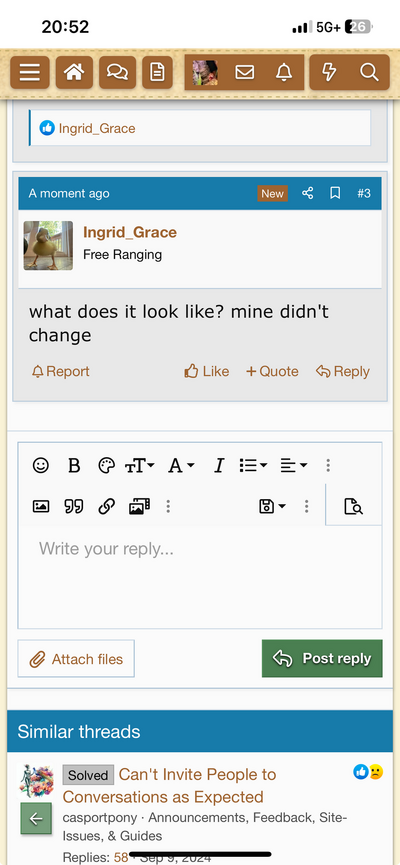Go to forum home icon

(x=74, y=72)
